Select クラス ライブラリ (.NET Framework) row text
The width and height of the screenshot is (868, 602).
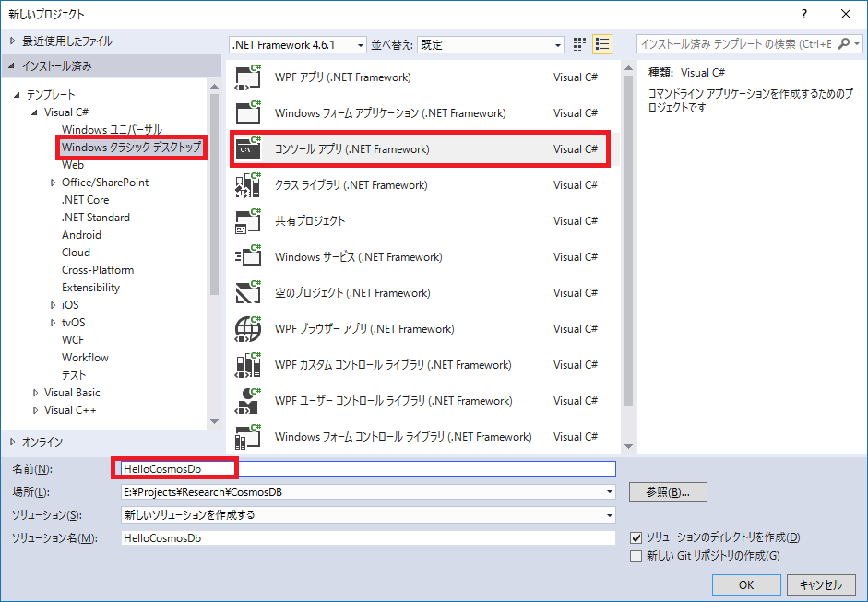point(351,185)
